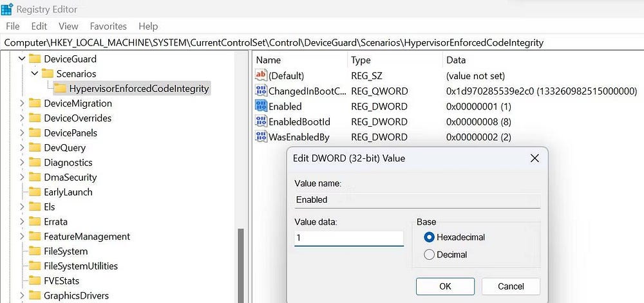Expand the FeatureManagement tree node

pos(22,237)
